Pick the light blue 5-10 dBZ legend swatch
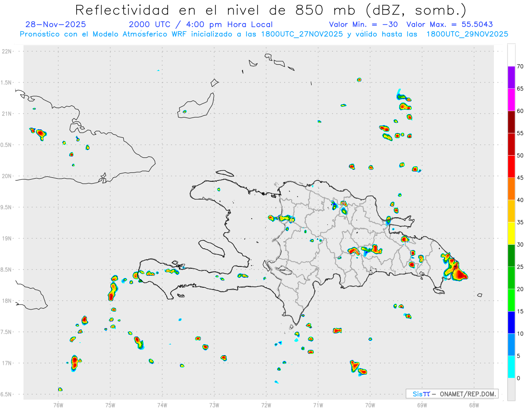The height and width of the screenshot is (411, 532). click(511, 345)
